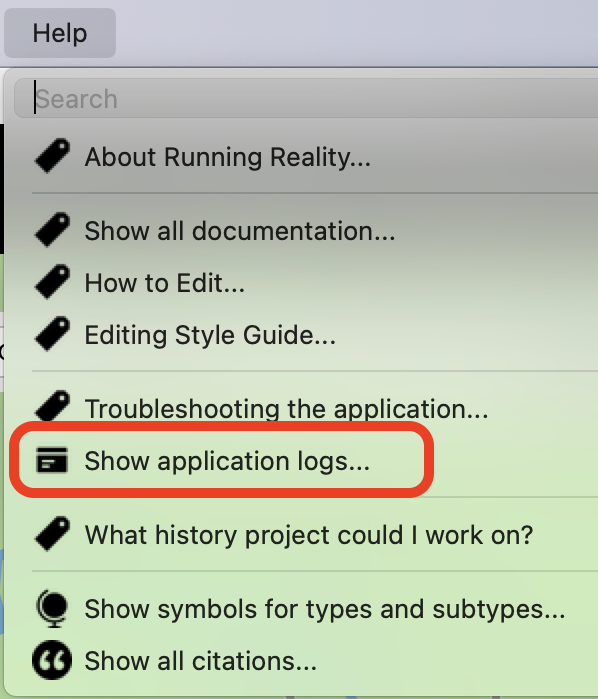
Task: Click the tag icon next to history project question
Action: [x=52, y=534]
